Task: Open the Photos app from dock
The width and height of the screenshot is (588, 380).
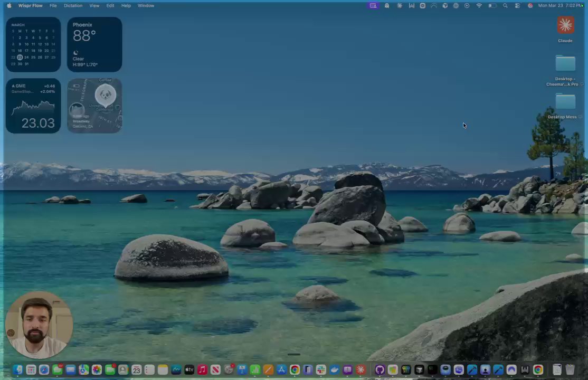Action: coord(97,370)
